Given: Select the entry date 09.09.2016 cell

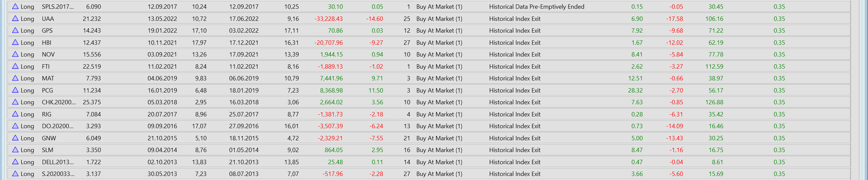Looking at the screenshot, I should click(x=162, y=126).
